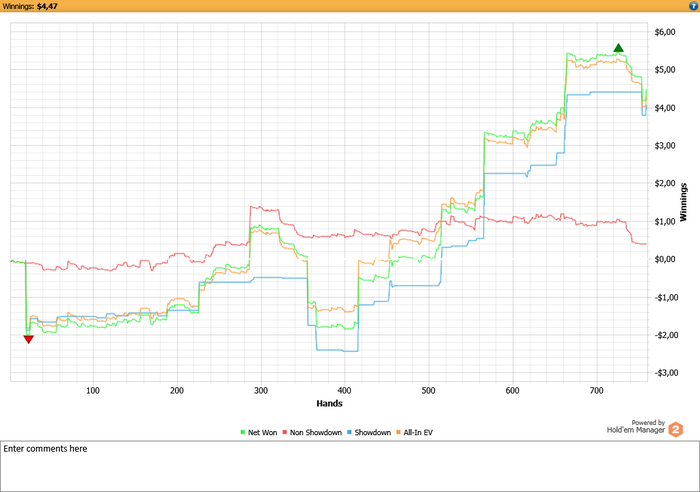Click the $3,00 y-axis label

pyautogui.click(x=665, y=146)
